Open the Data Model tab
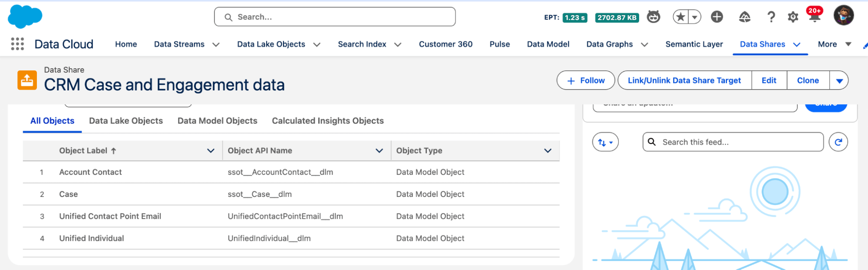The image size is (868, 270). [548, 44]
